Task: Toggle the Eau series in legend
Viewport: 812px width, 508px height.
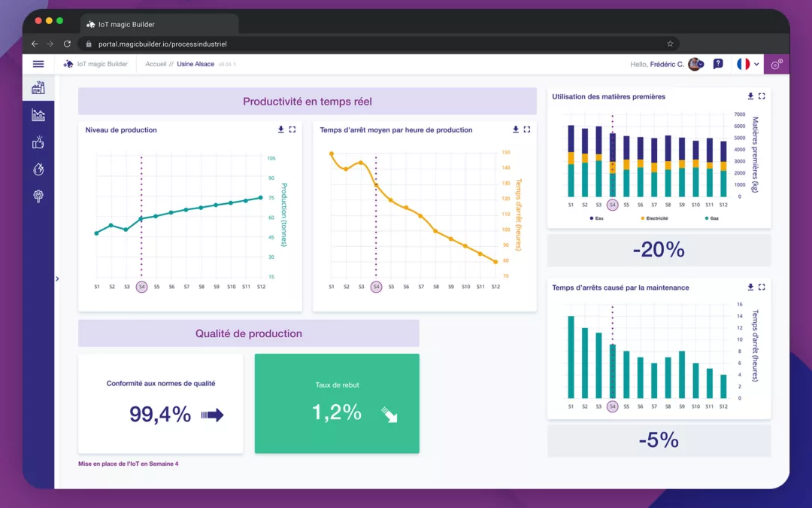Action: pos(595,218)
